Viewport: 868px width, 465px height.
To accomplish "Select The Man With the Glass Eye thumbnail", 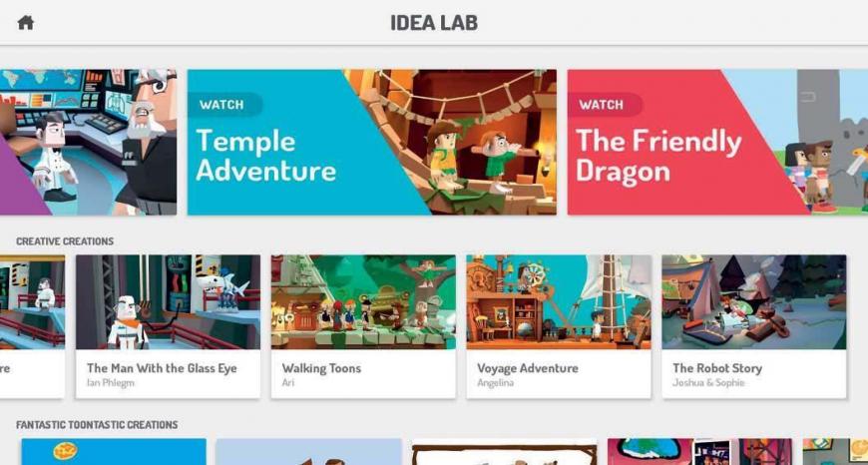I will (169, 302).
